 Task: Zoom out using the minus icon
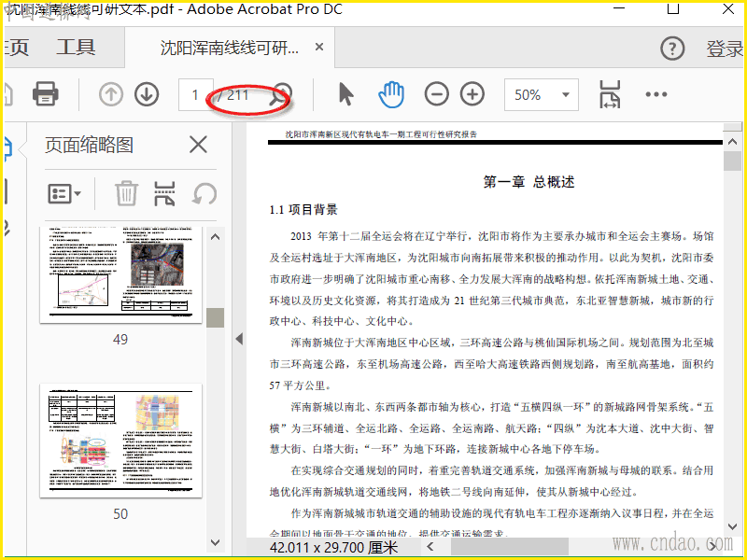(436, 94)
